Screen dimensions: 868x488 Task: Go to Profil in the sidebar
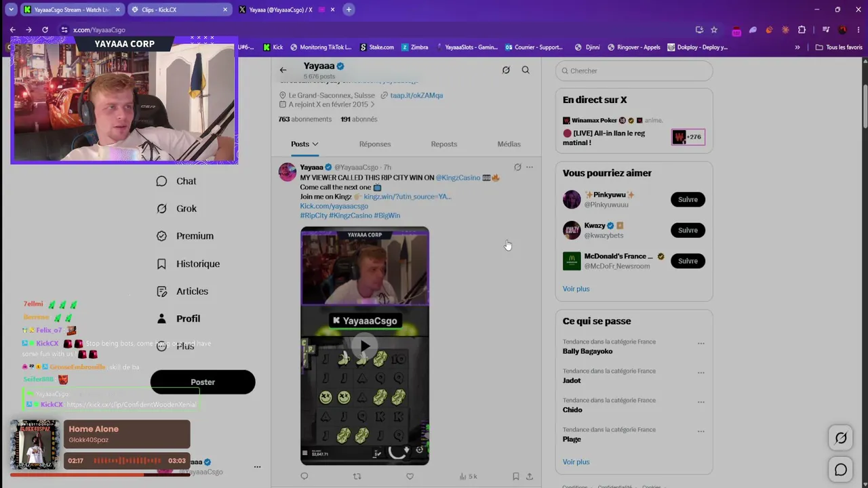pos(178,319)
